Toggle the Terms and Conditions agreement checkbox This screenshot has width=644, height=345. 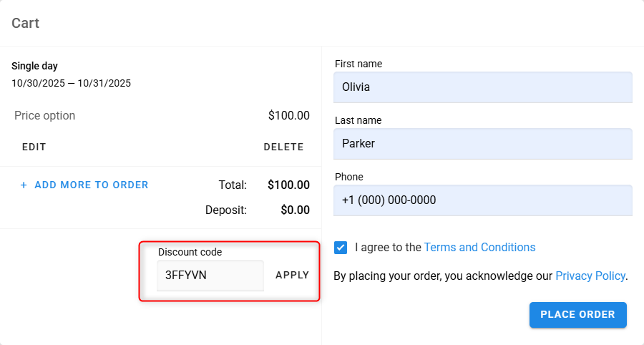tap(341, 248)
